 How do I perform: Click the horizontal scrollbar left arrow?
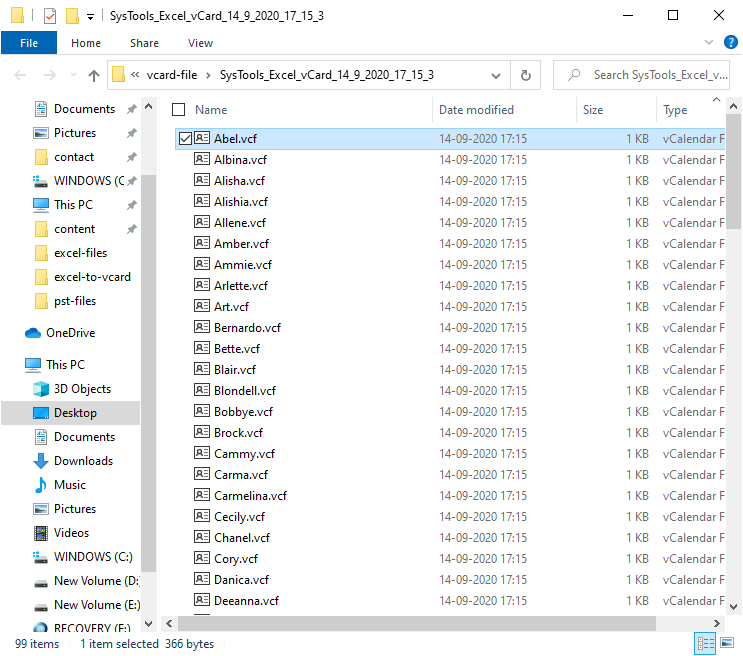(169, 623)
